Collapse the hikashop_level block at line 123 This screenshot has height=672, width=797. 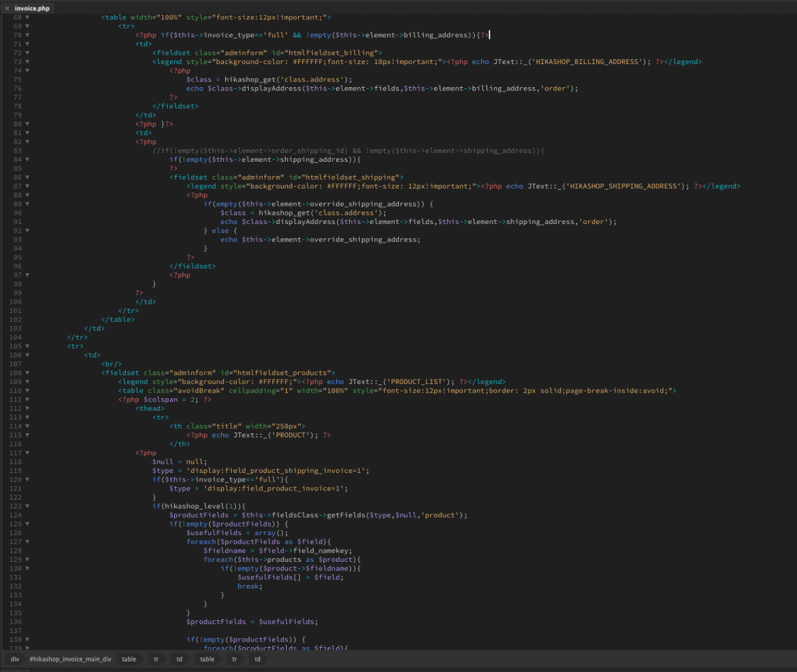pos(27,506)
